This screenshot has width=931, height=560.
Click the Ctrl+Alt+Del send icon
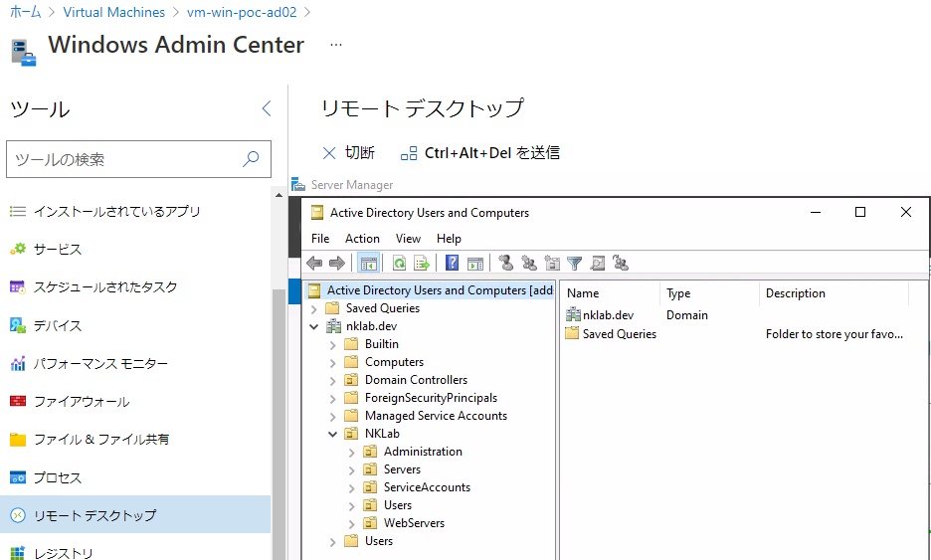[409, 153]
